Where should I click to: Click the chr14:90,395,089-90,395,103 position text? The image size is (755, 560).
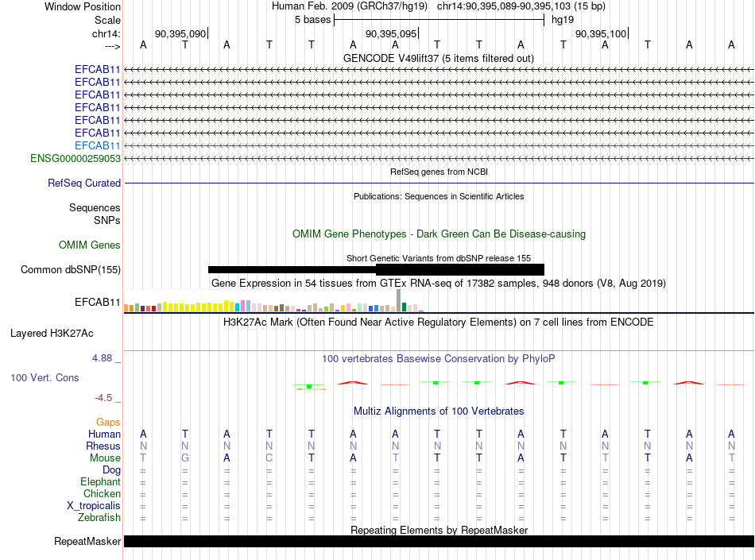tap(504, 6)
